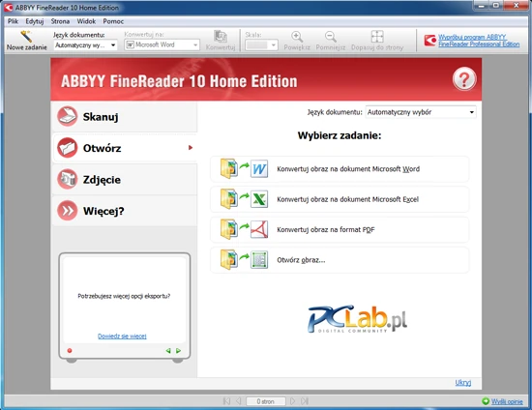Choose Otwórz obraz... task
Viewport: 532px width, 410px height.
tap(340, 260)
